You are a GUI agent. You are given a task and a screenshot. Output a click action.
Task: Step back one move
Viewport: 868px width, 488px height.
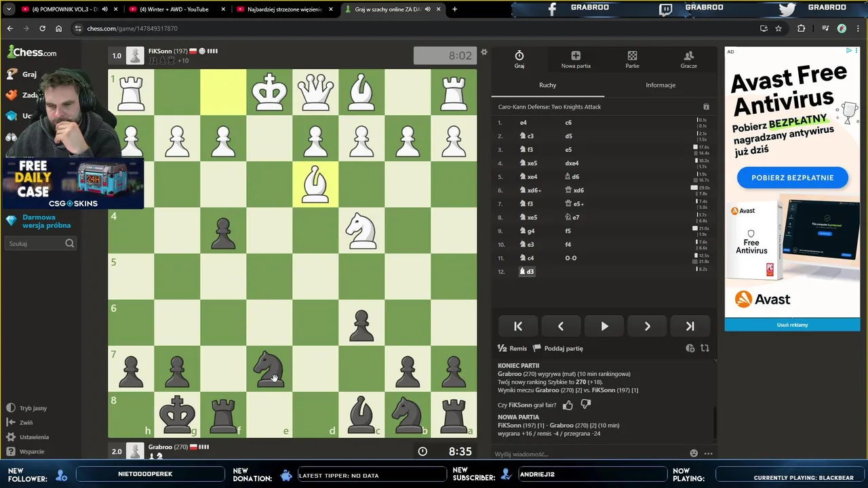[x=561, y=326]
